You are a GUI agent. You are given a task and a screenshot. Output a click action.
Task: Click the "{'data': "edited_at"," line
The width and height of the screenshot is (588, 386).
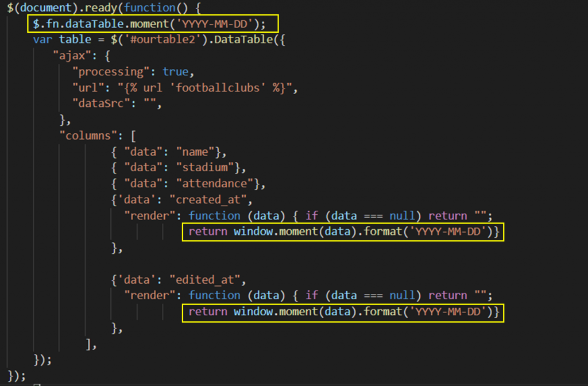(x=179, y=280)
